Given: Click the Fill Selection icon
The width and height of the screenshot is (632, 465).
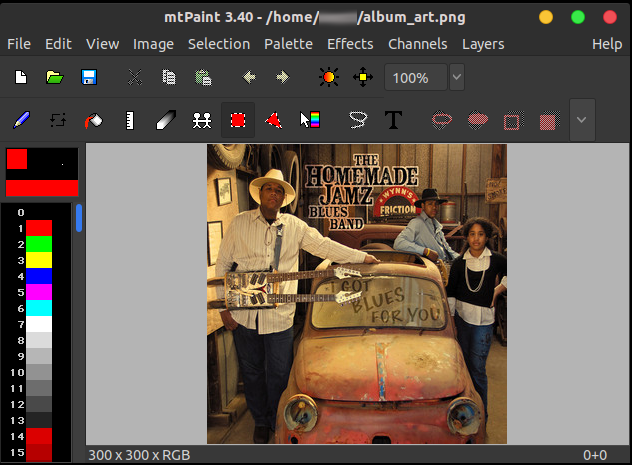Looking at the screenshot, I should pyautogui.click(x=550, y=120).
